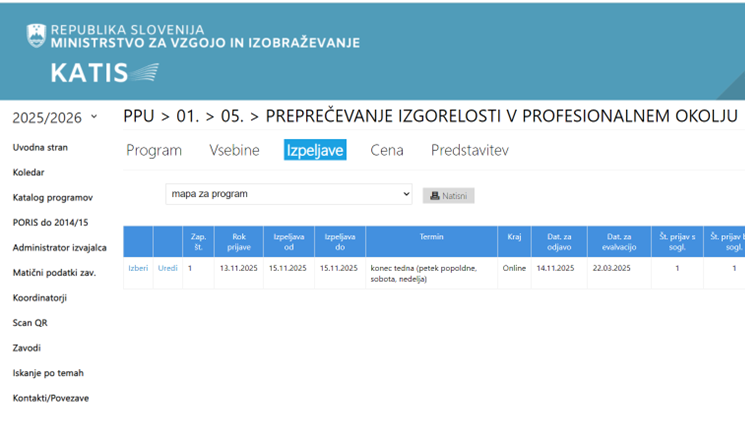
Task: Open the 'mapa za program' dropdown
Action: [x=288, y=194]
